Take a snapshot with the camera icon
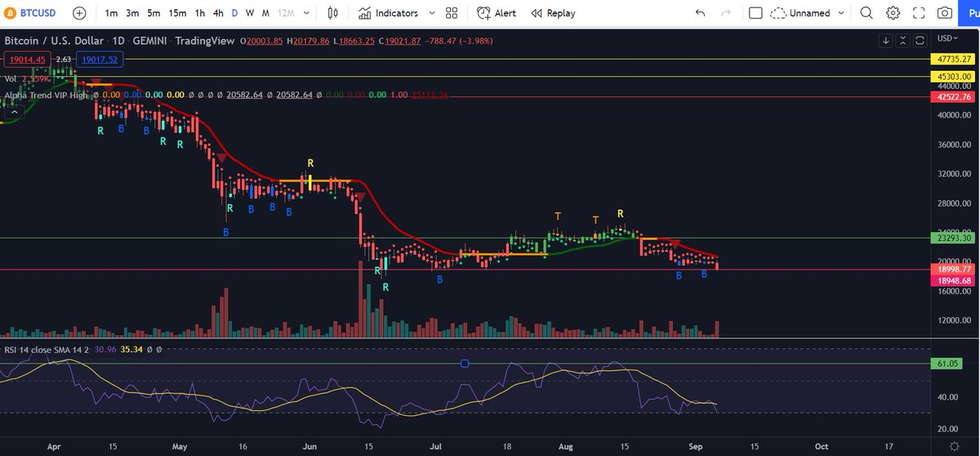The height and width of the screenshot is (456, 980). [945, 13]
